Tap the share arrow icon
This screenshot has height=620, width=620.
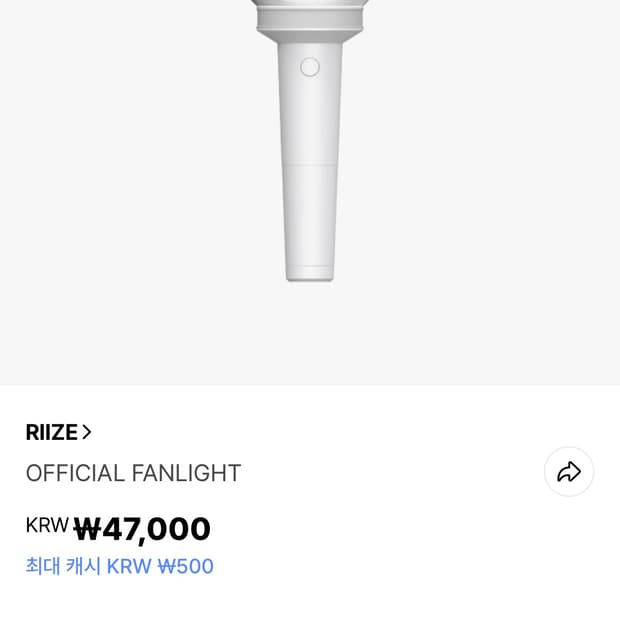569,472
